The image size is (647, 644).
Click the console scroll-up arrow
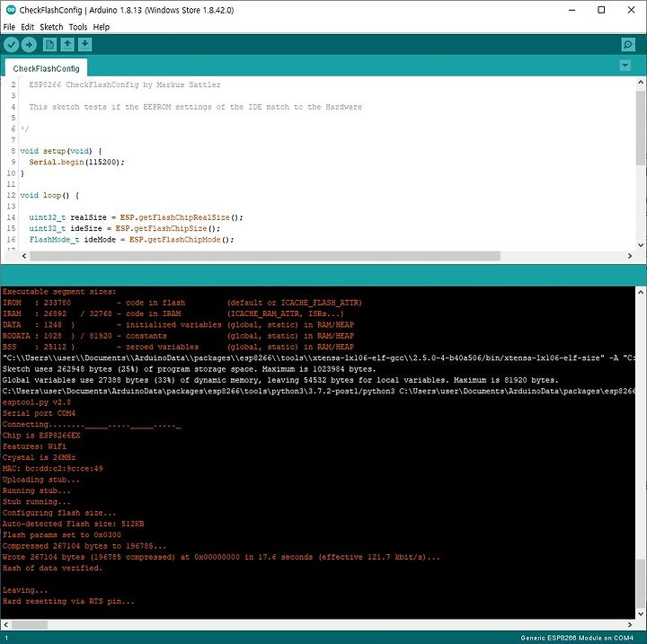pyautogui.click(x=641, y=292)
